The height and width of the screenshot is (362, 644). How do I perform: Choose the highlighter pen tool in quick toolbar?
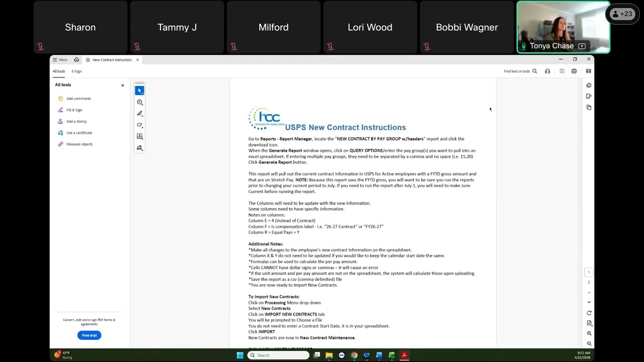[140, 114]
